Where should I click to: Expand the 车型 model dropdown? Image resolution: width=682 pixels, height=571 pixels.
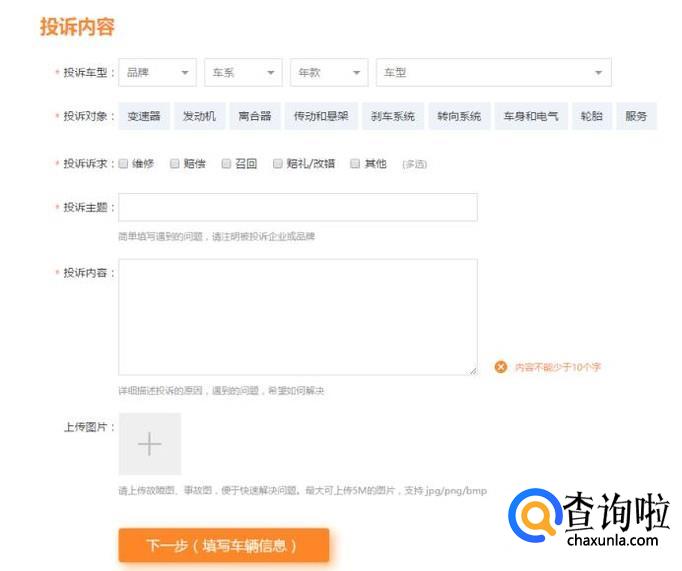[x=493, y=73]
